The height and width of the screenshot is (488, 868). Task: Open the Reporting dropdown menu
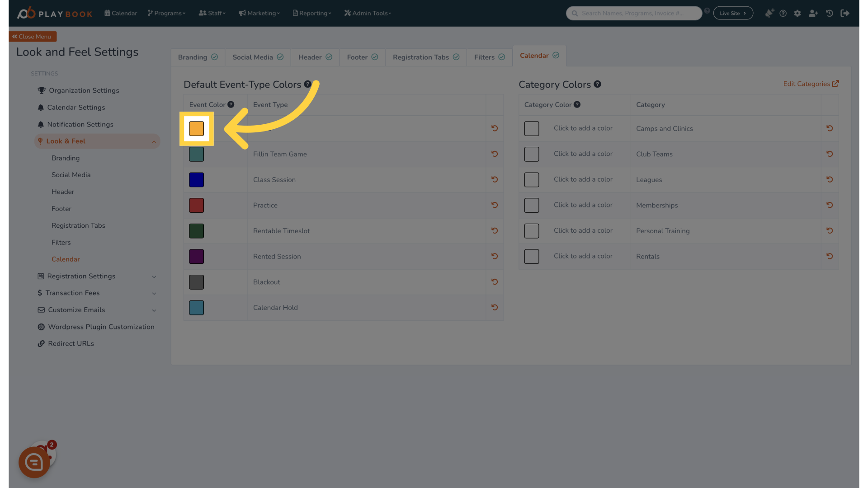pyautogui.click(x=312, y=13)
